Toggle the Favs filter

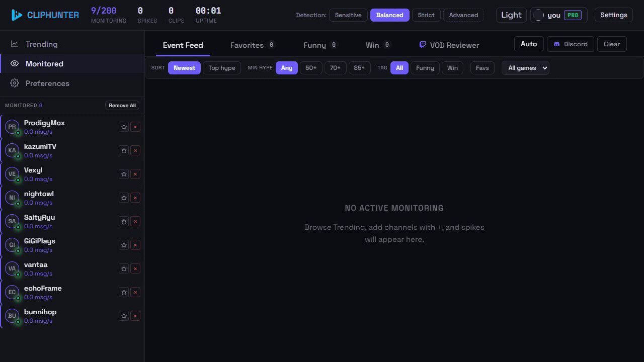pos(482,68)
